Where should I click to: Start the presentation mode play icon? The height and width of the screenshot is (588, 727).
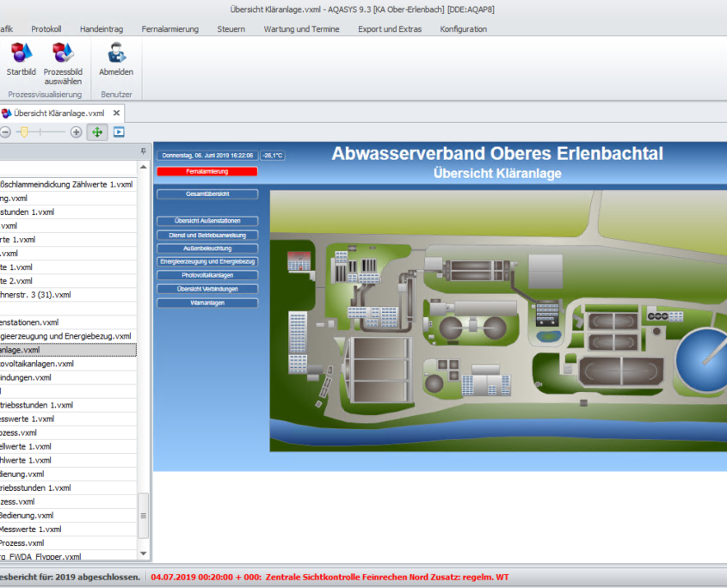point(119,132)
